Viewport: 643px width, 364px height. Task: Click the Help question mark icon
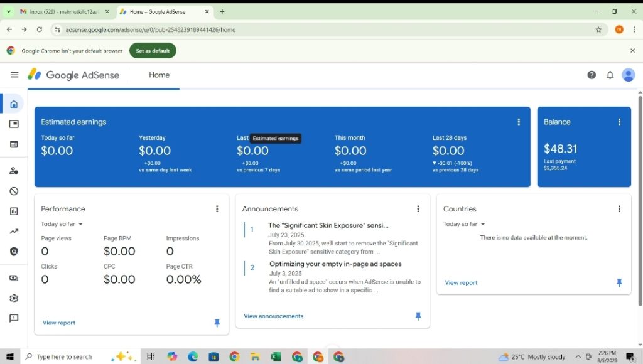(592, 75)
